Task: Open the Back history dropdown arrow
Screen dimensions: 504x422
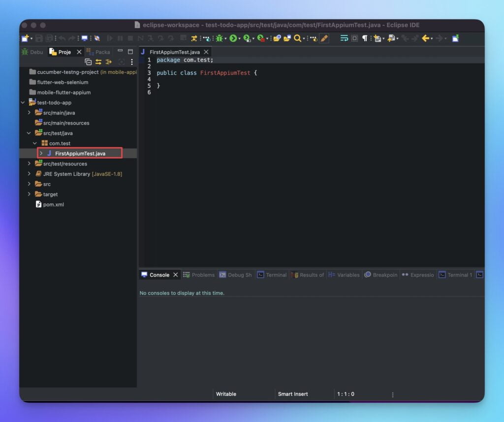Action: tap(432, 38)
